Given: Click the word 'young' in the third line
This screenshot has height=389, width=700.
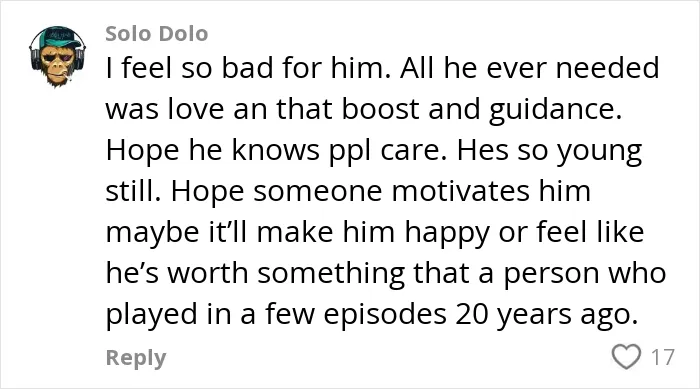Looking at the screenshot, I should pos(599,151).
